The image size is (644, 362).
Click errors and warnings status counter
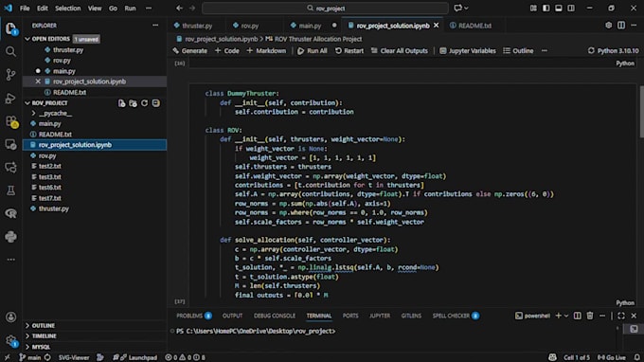[x=185, y=357]
